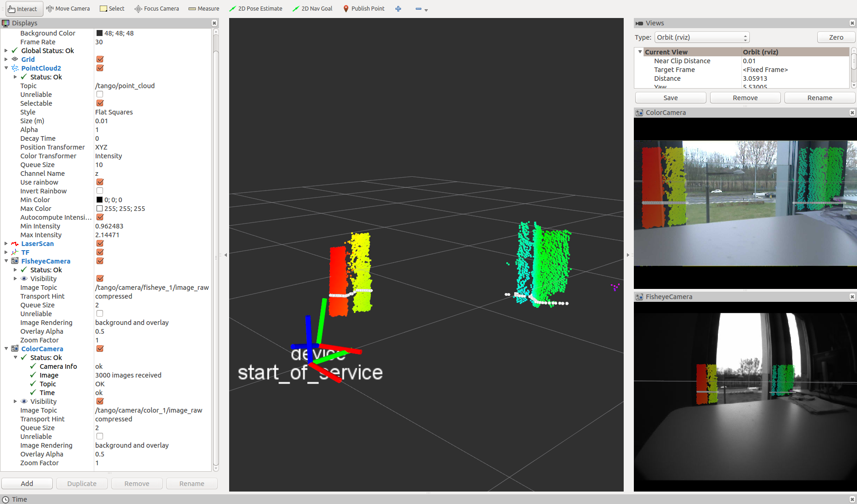Click the Focus Camera tool
857x504 pixels.
tap(157, 8)
